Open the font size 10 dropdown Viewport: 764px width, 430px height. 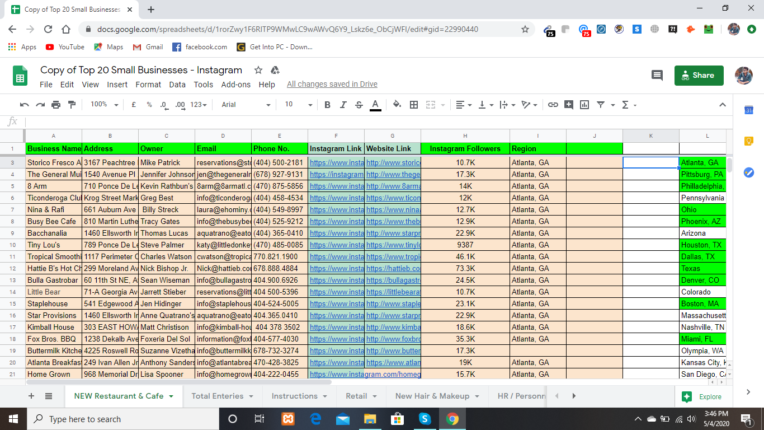(x=298, y=105)
